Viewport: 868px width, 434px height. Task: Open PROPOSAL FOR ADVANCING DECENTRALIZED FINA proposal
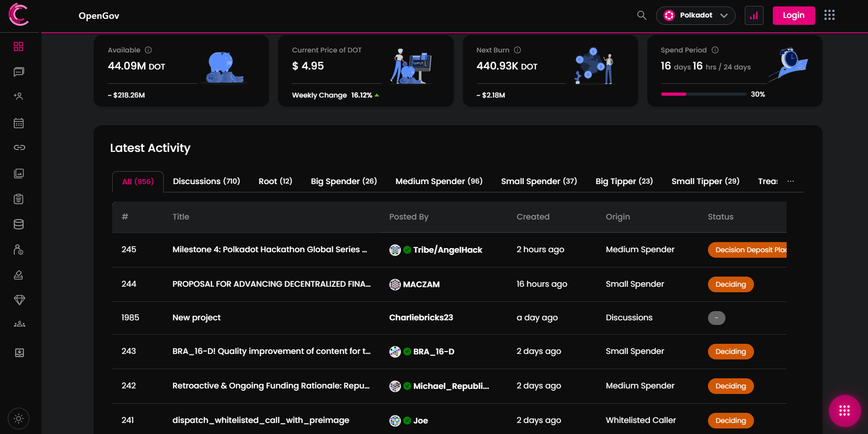tap(272, 284)
